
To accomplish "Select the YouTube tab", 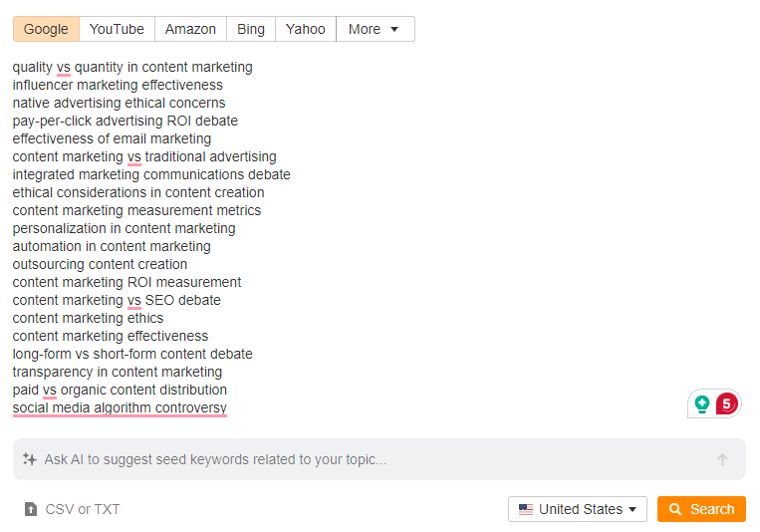I will coord(117,29).
